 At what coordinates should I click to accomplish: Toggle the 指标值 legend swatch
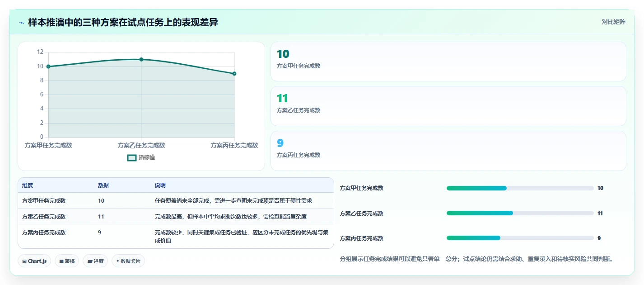(x=132, y=157)
